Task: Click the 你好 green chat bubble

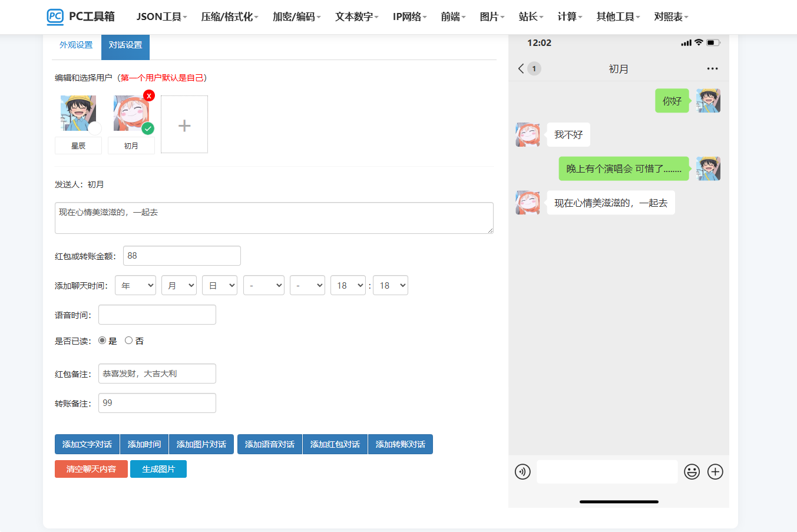Action: pos(672,101)
